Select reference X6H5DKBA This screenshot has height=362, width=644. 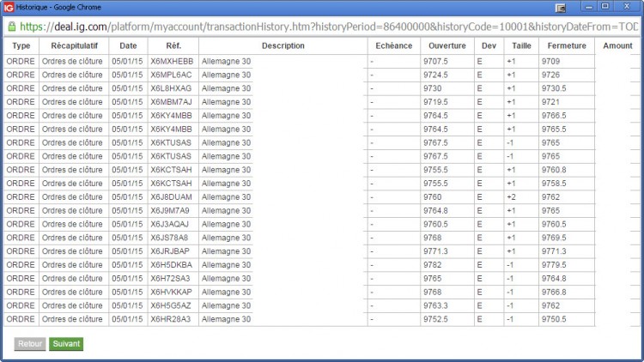(x=171, y=265)
